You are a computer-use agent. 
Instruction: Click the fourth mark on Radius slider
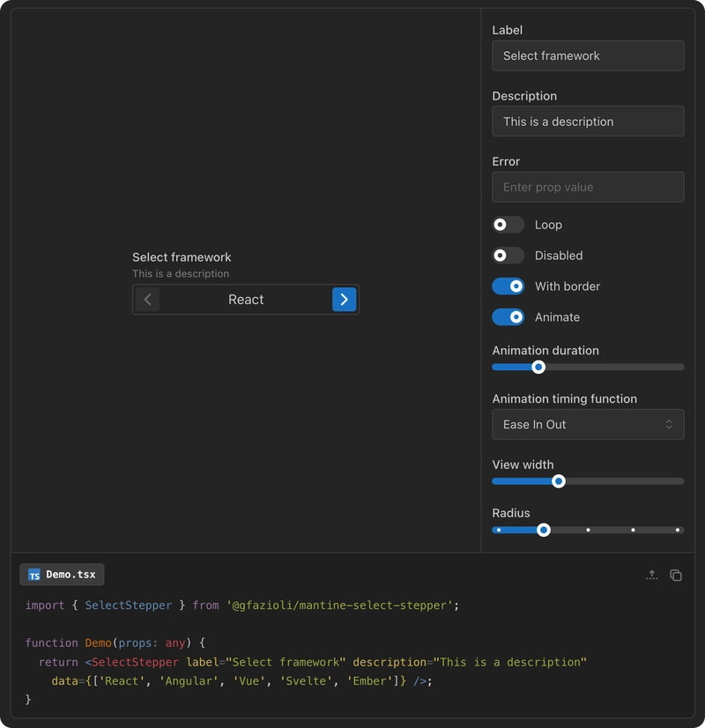(633, 530)
